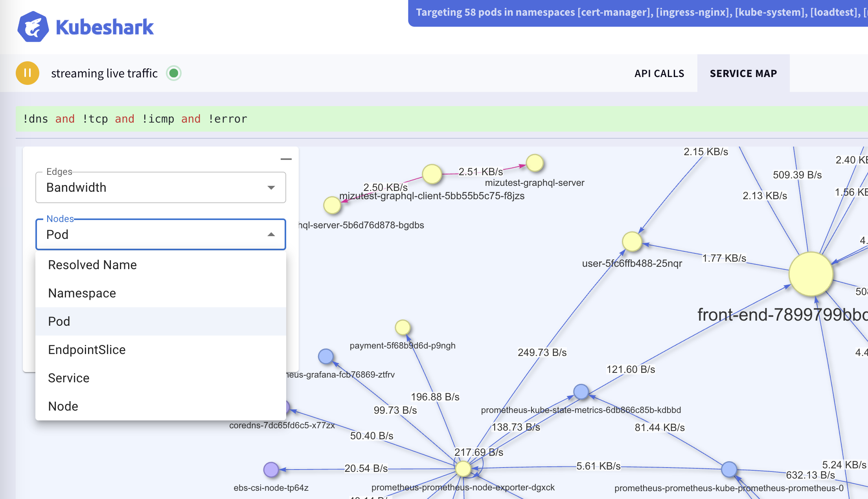
Task: Click the streaming live traffic status text
Action: tap(104, 73)
